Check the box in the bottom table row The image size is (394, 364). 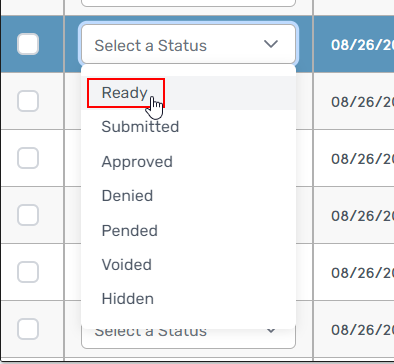click(28, 329)
